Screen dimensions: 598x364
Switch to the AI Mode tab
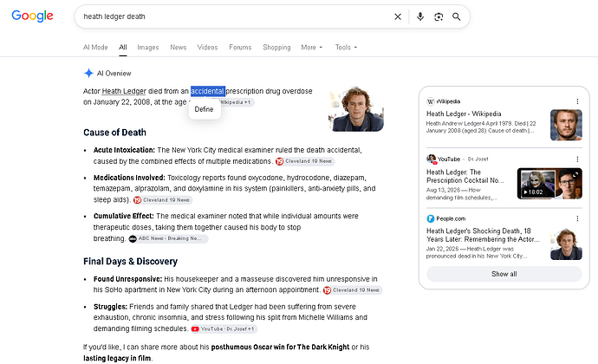[95, 48]
